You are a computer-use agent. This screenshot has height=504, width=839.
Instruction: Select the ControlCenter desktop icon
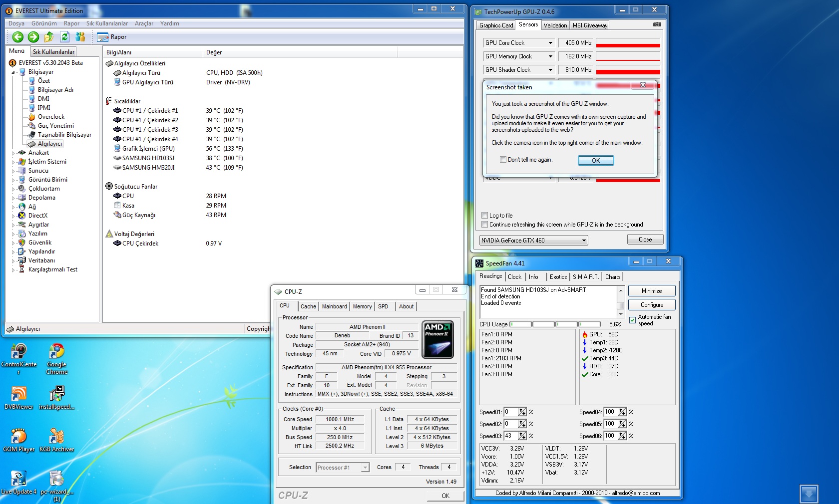(19, 359)
